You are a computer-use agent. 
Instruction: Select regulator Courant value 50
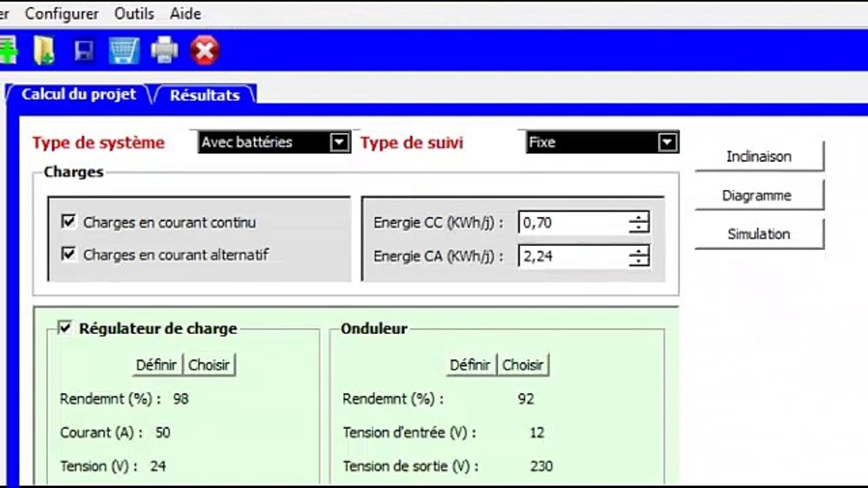(163, 432)
